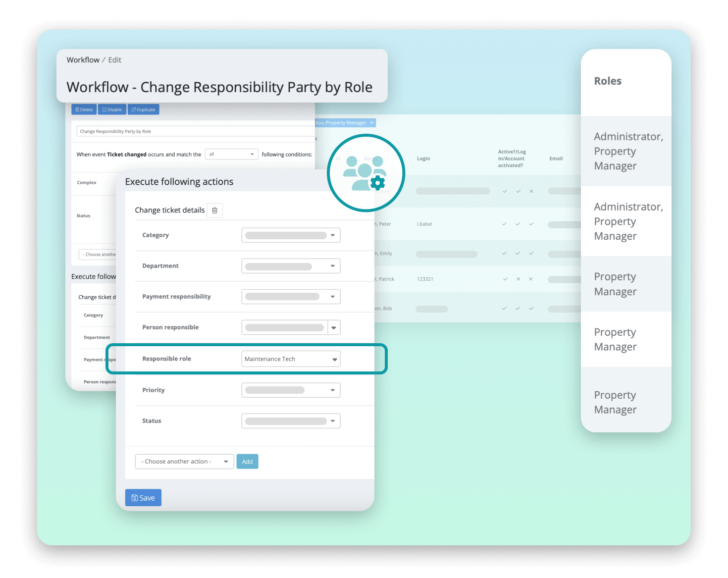Delete the Change ticket details action via trash icon
Image resolution: width=728 pixels, height=578 pixels.
point(214,210)
